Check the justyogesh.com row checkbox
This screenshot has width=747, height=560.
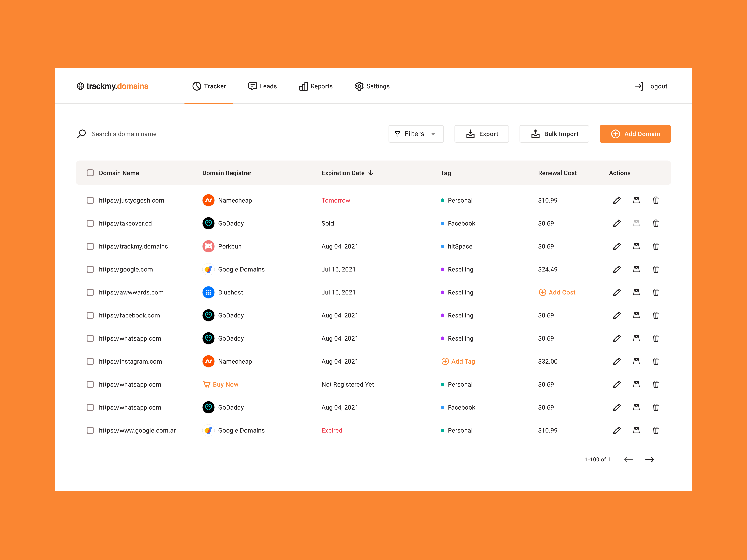90,200
